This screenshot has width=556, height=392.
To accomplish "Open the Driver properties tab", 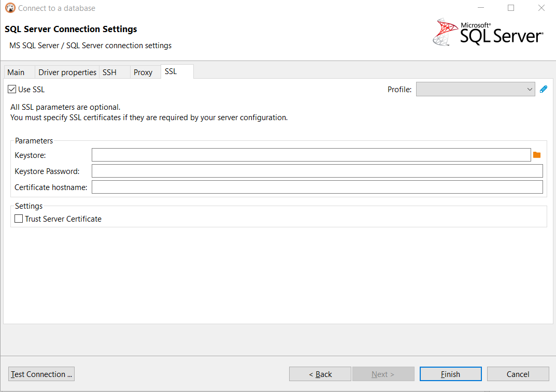I will coord(67,72).
